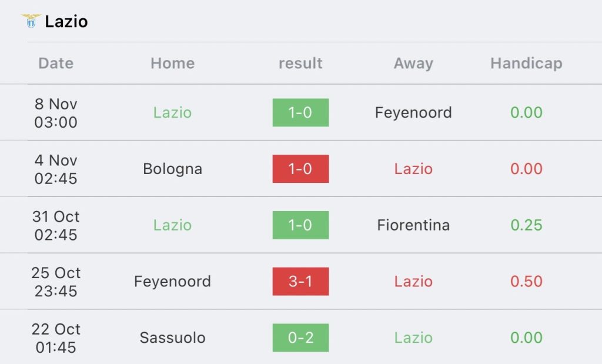The height and width of the screenshot is (364, 602).
Task: Open the green 0-2 result badge
Action: click(x=300, y=338)
